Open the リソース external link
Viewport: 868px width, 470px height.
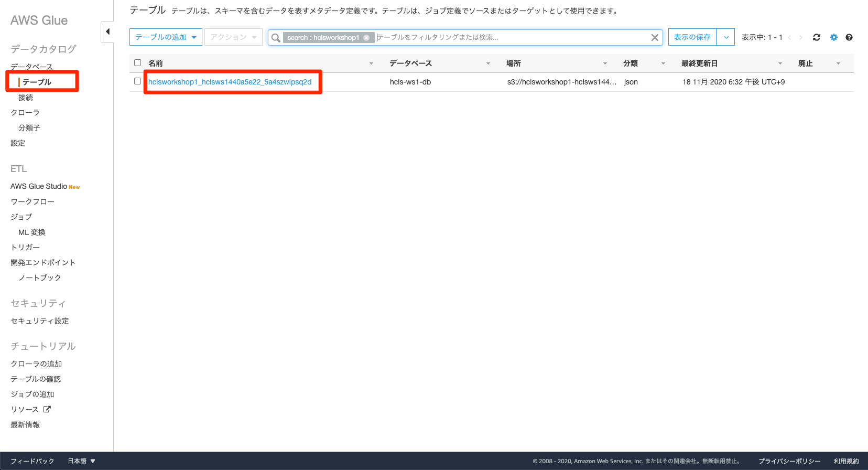click(x=31, y=409)
